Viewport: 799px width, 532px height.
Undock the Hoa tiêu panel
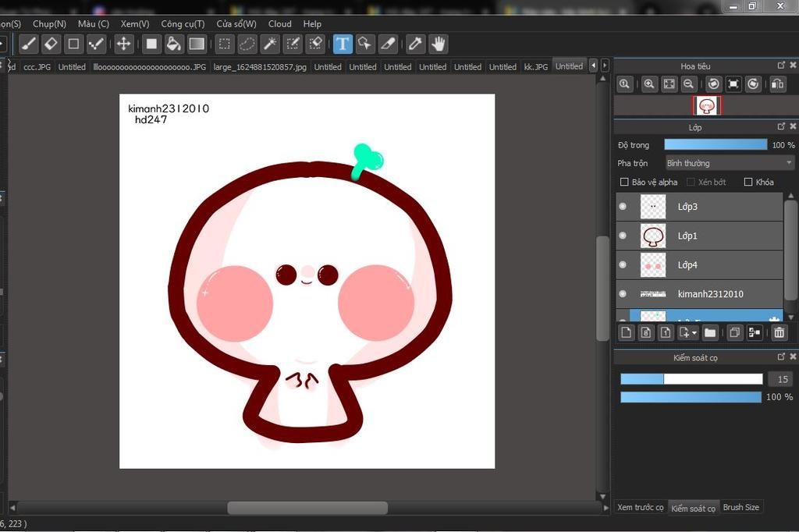click(x=781, y=66)
